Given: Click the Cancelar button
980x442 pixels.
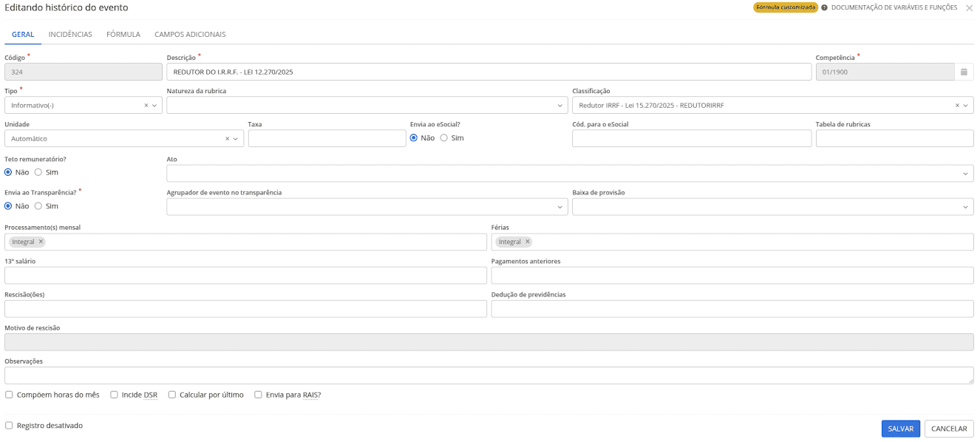Looking at the screenshot, I should (x=948, y=429).
